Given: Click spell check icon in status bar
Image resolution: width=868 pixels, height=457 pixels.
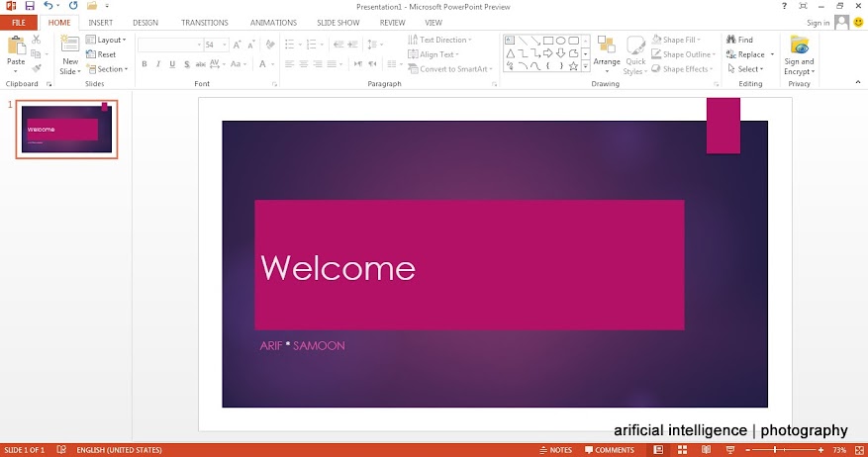Looking at the screenshot, I should click(x=61, y=450).
